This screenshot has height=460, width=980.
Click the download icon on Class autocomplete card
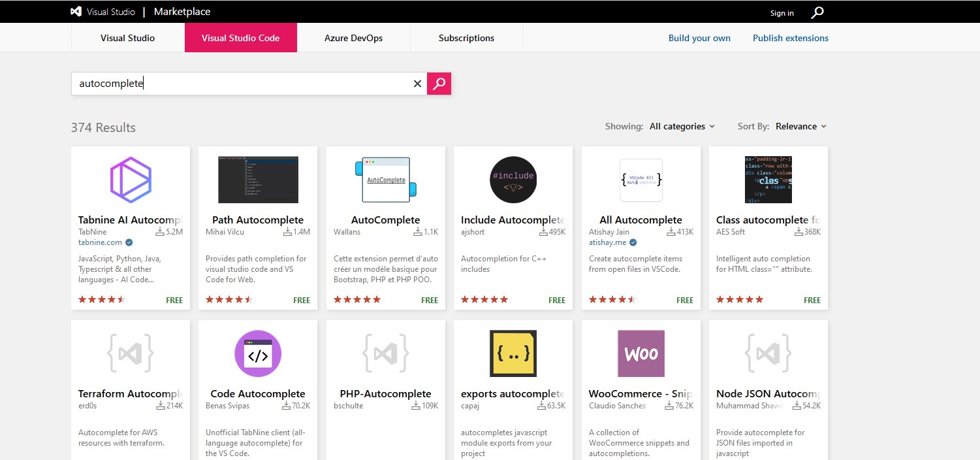[x=798, y=232]
